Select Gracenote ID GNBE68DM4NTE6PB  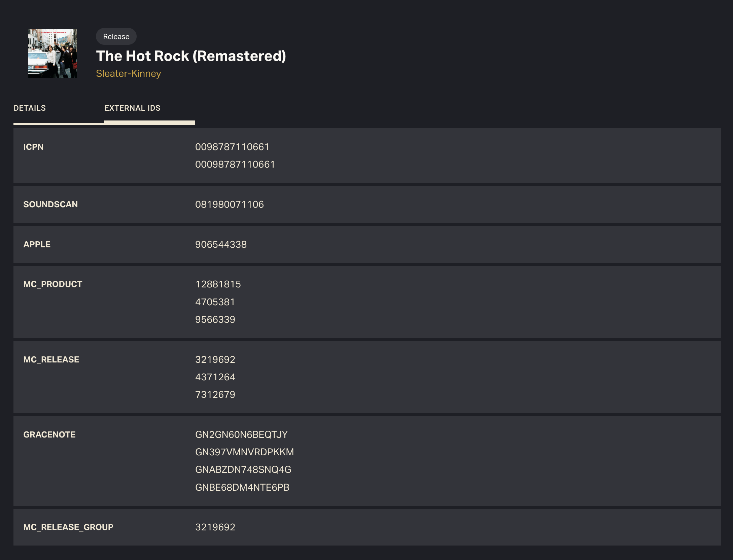click(x=242, y=487)
